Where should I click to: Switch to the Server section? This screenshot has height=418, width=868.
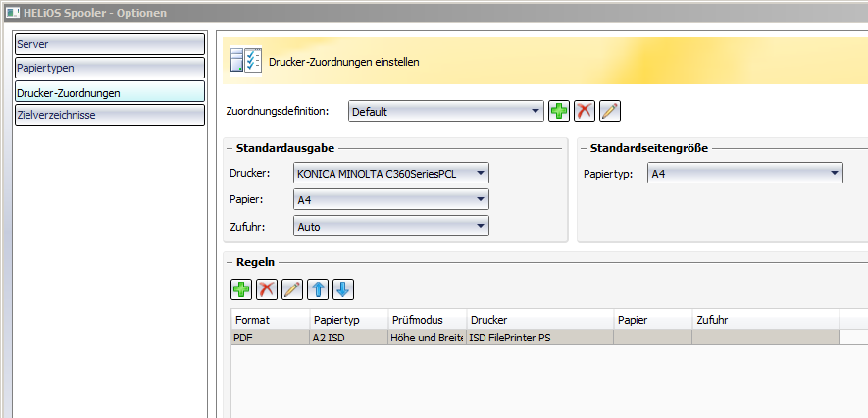click(x=110, y=44)
